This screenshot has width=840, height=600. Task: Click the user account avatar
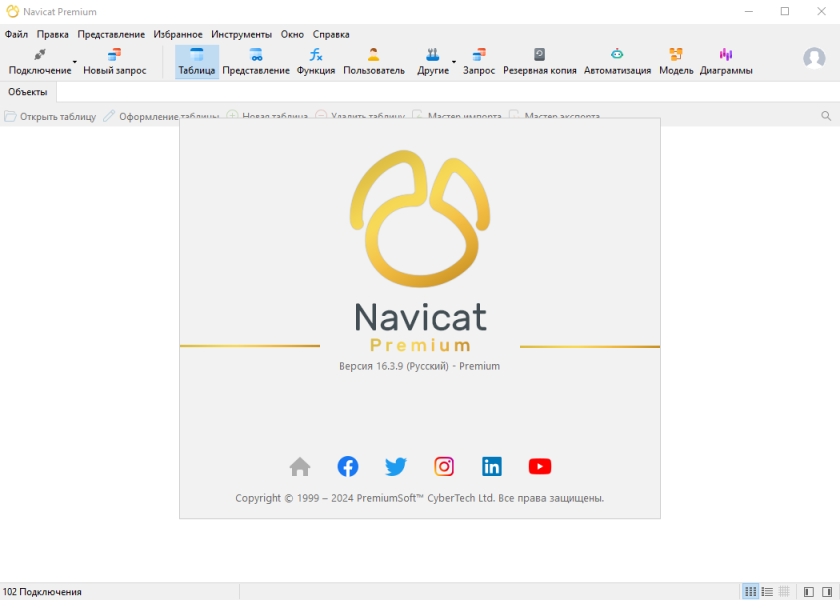pos(814,58)
